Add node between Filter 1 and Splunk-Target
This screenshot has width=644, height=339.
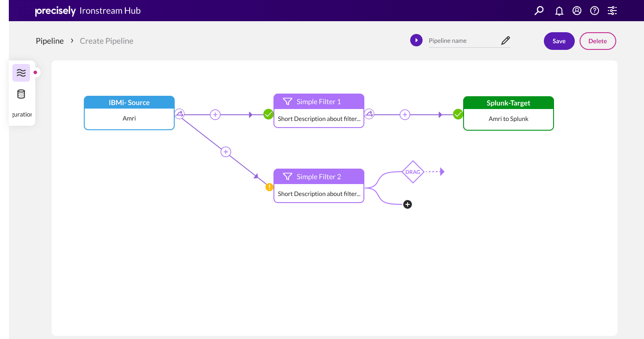point(405,115)
